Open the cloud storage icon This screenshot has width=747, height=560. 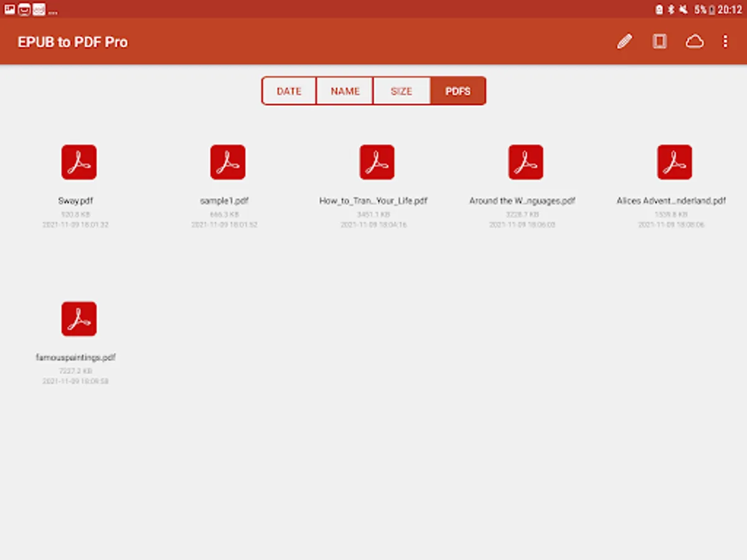click(x=694, y=42)
